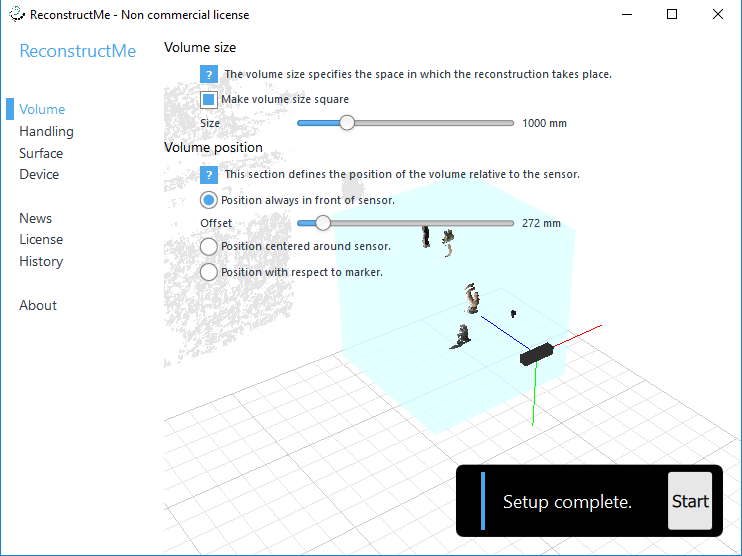Click the ReconstructMe app icon in title bar
Screen dimensions: 742x556
pyautogui.click(x=17, y=14)
